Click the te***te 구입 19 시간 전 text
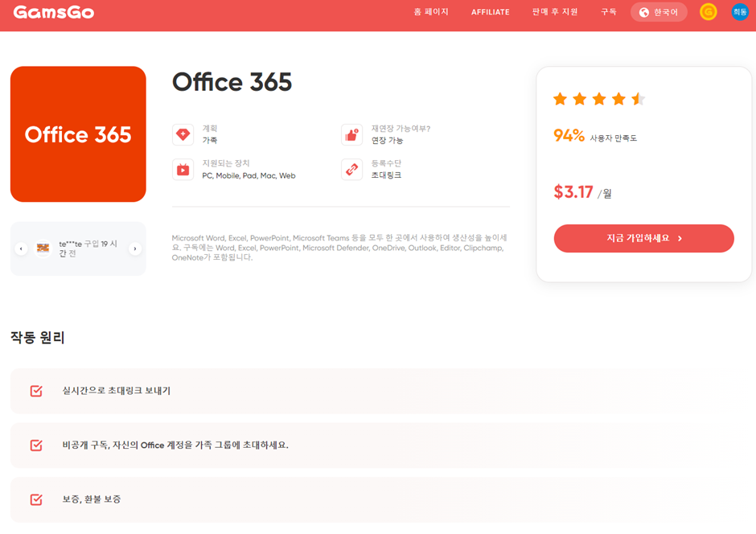 tap(88, 249)
